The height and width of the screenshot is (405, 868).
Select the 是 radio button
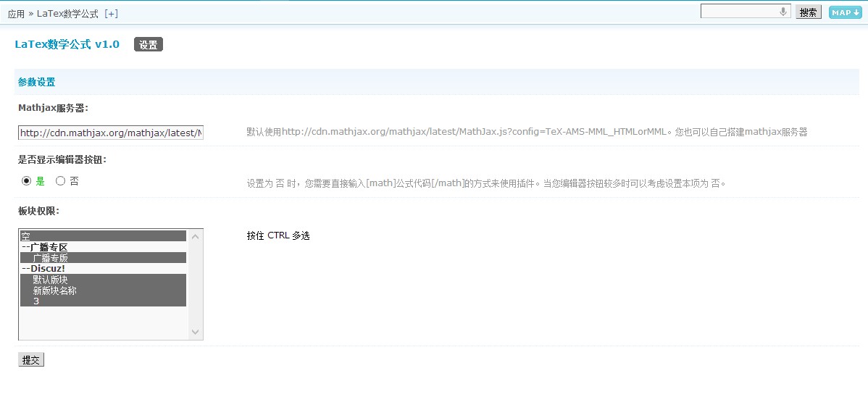pyautogui.click(x=27, y=181)
